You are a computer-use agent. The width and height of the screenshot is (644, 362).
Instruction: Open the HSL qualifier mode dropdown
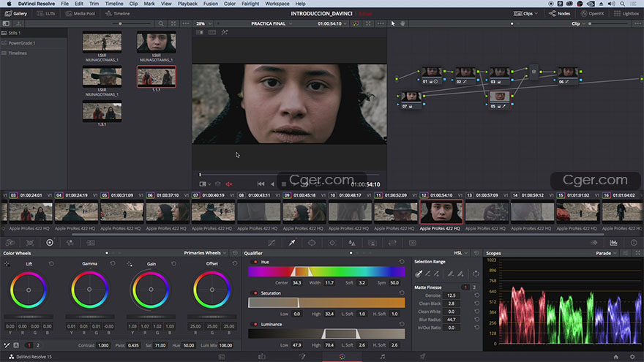point(461,253)
